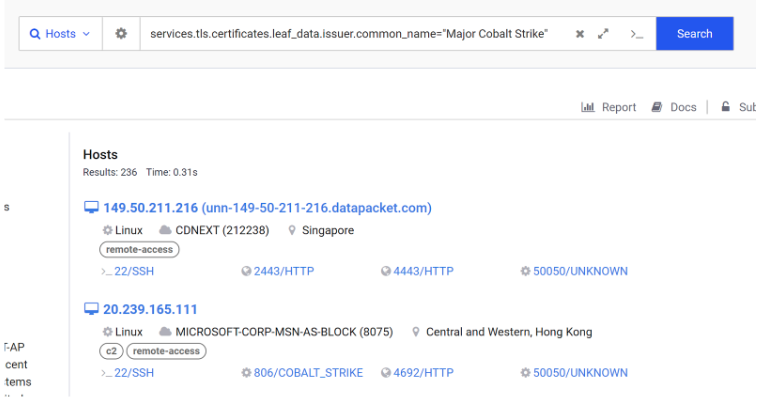This screenshot has width=758, height=398.
Task: Expand the search query editor
Action: click(x=603, y=34)
